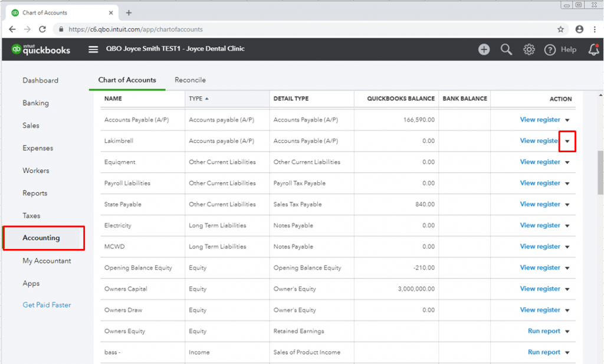The image size is (604, 364).
Task: Click the site lock icon
Action: (x=61, y=29)
